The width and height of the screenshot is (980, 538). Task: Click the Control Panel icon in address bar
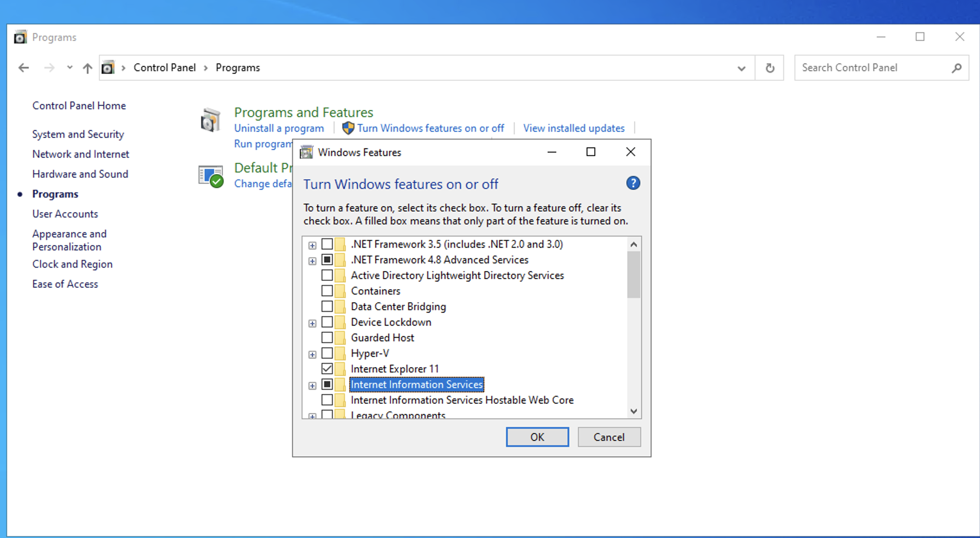(108, 68)
